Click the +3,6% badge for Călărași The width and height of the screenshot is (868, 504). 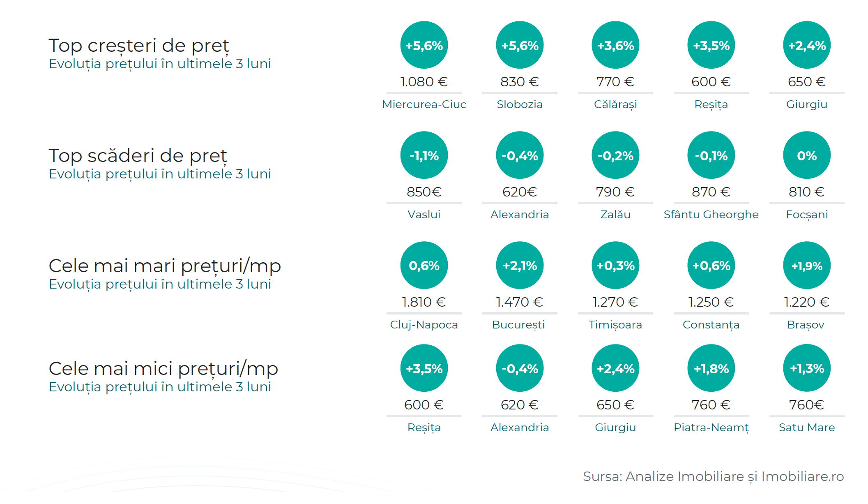pyautogui.click(x=615, y=45)
